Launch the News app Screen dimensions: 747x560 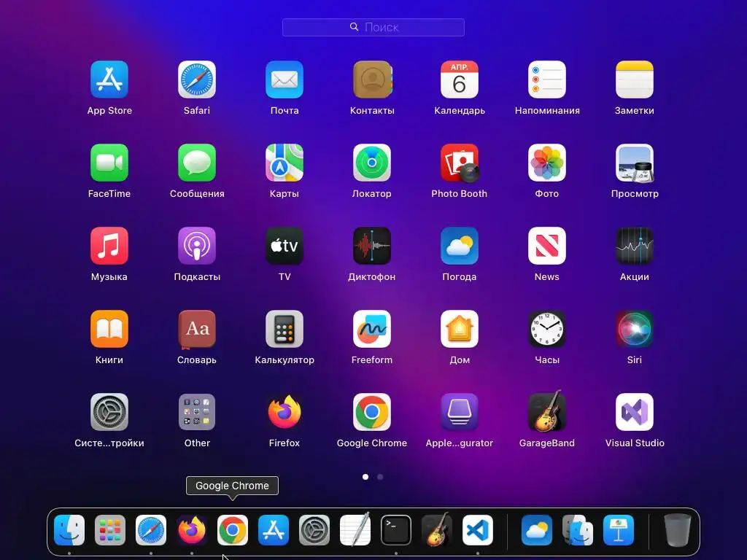(547, 246)
